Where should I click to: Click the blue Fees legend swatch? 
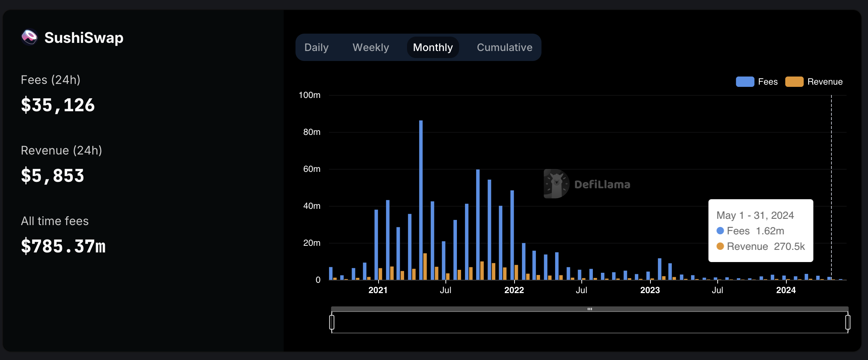coord(745,82)
